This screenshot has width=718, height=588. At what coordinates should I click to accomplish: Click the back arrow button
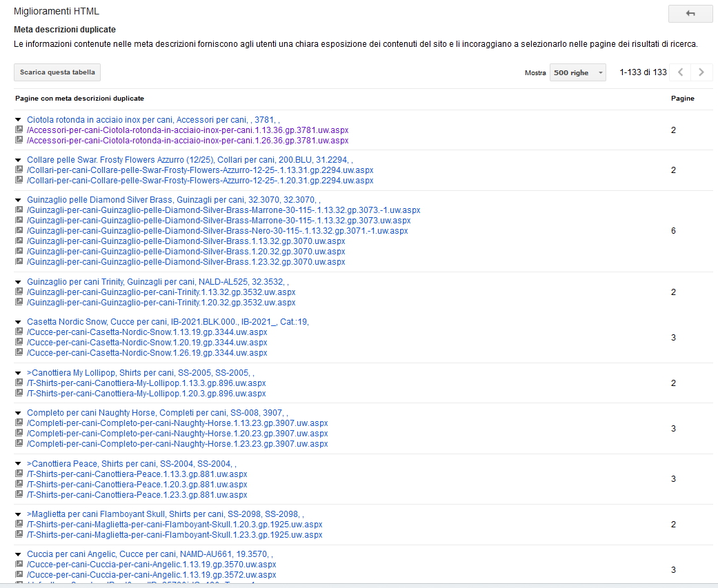pos(690,14)
